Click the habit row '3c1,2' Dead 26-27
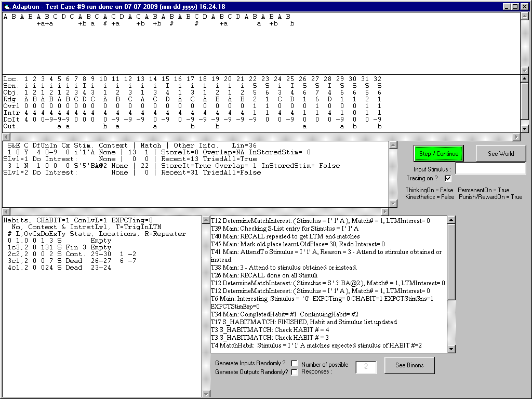 pos(72,261)
